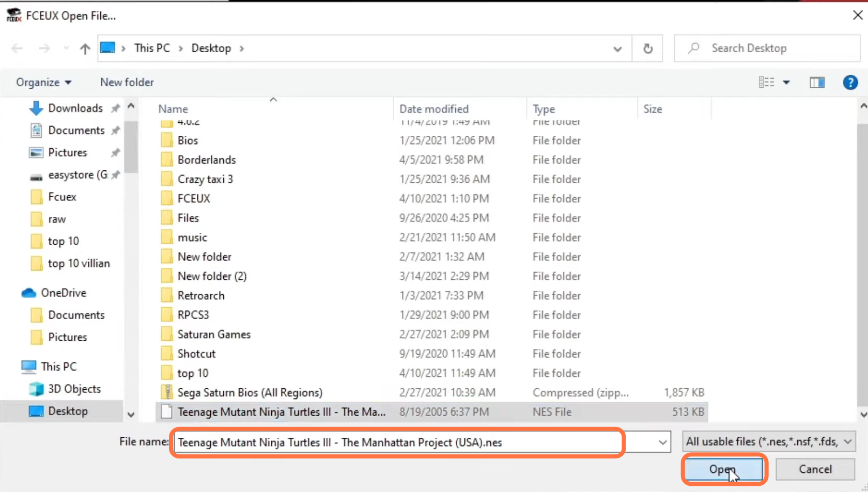Image resolution: width=868 pixels, height=492 pixels.
Task: Click the Cancel button
Action: pos(815,469)
